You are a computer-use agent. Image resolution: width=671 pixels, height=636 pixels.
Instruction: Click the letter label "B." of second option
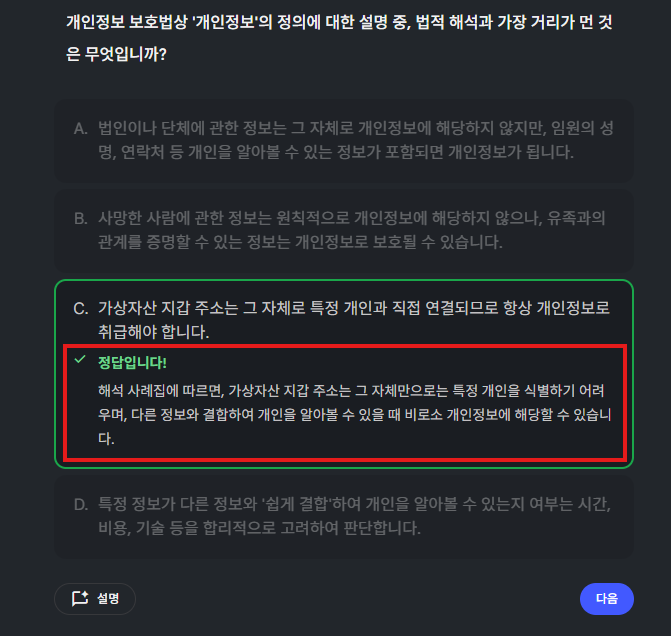(80, 219)
